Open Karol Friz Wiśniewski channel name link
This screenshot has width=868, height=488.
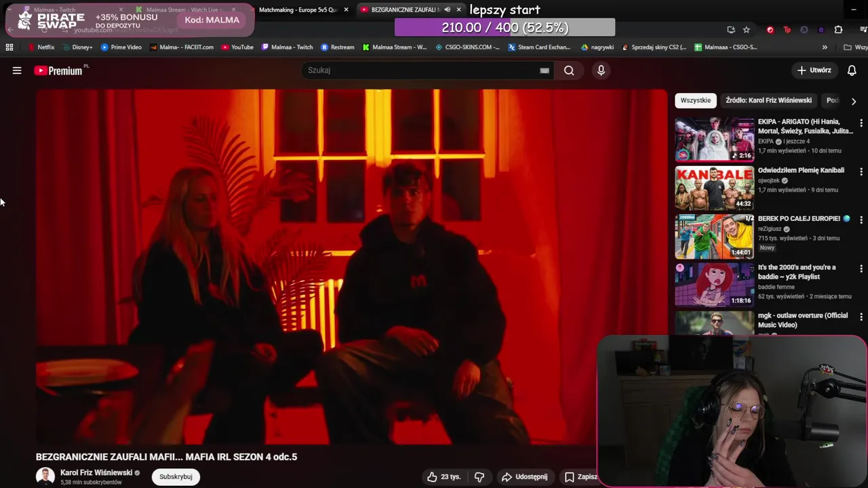point(96,472)
